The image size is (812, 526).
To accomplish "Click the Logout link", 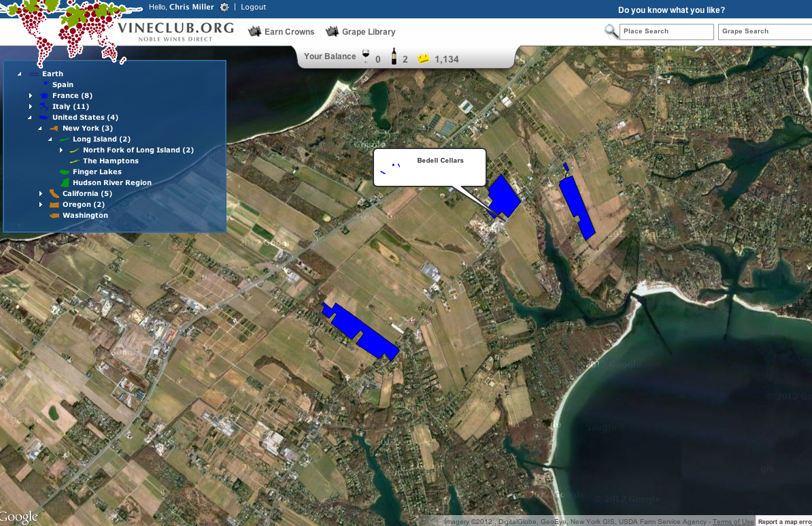I will (253, 7).
